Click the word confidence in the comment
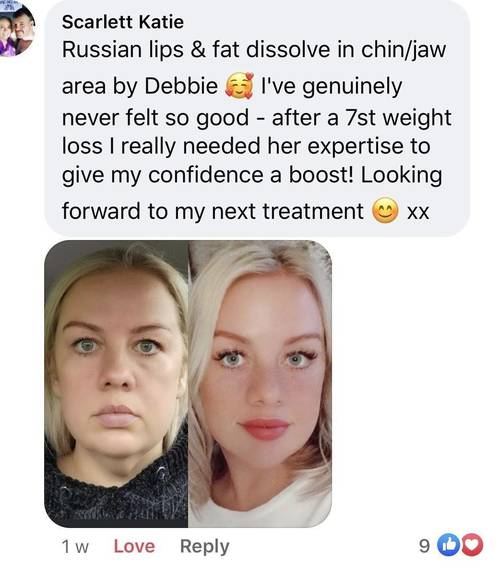Viewport: 500px width, 576px height. click(x=206, y=174)
